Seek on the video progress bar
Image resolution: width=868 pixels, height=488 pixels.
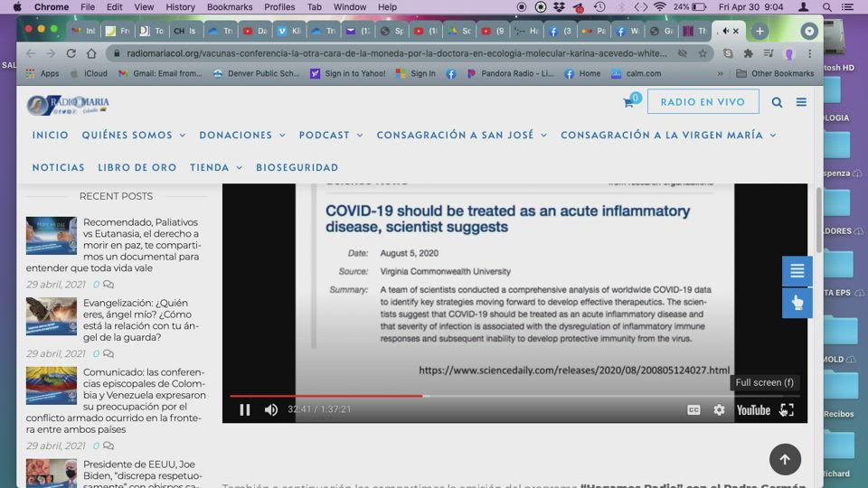(x=506, y=396)
